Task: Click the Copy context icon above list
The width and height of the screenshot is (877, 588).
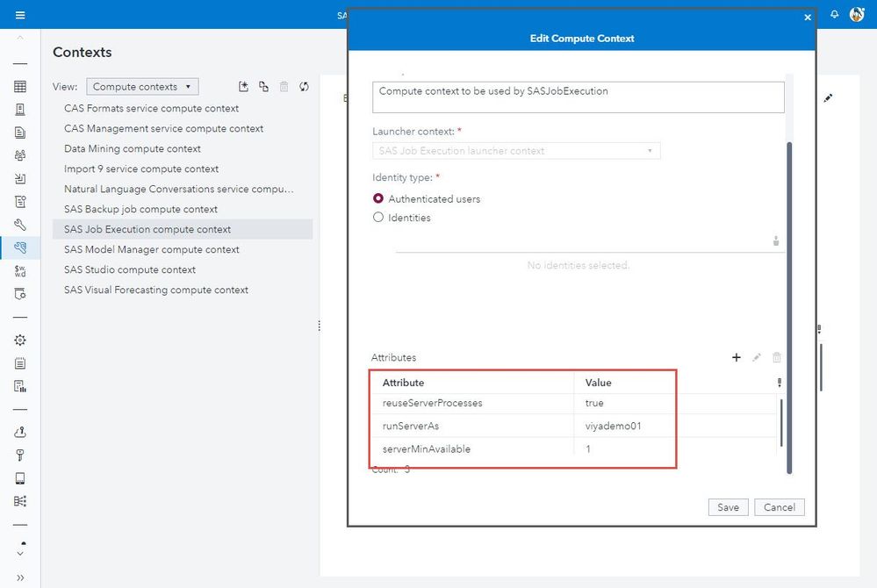Action: (263, 87)
